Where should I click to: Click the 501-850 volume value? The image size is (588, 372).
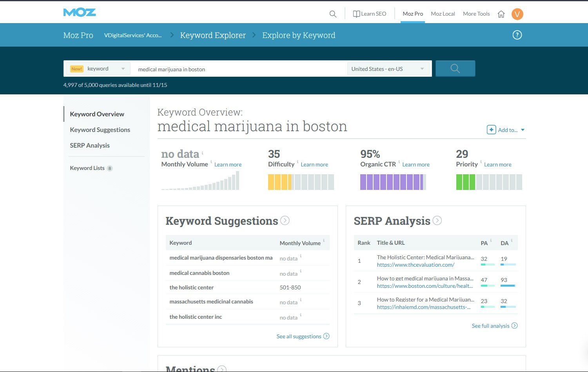290,287
